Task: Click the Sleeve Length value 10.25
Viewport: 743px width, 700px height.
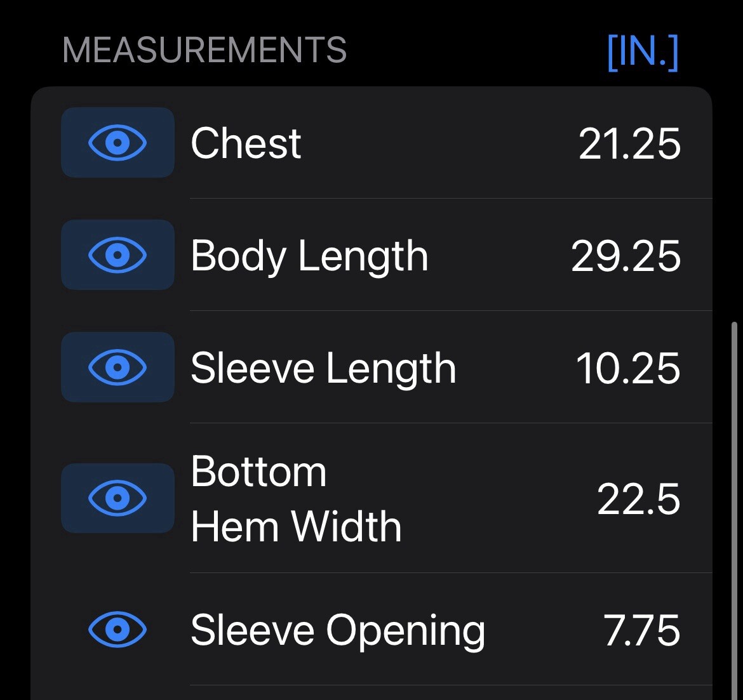Action: pyautogui.click(x=628, y=368)
